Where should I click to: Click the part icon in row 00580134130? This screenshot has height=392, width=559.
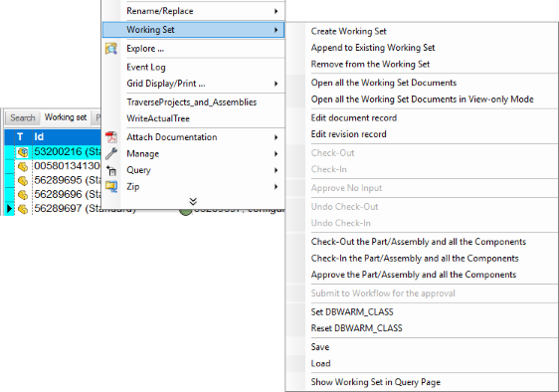click(23, 166)
